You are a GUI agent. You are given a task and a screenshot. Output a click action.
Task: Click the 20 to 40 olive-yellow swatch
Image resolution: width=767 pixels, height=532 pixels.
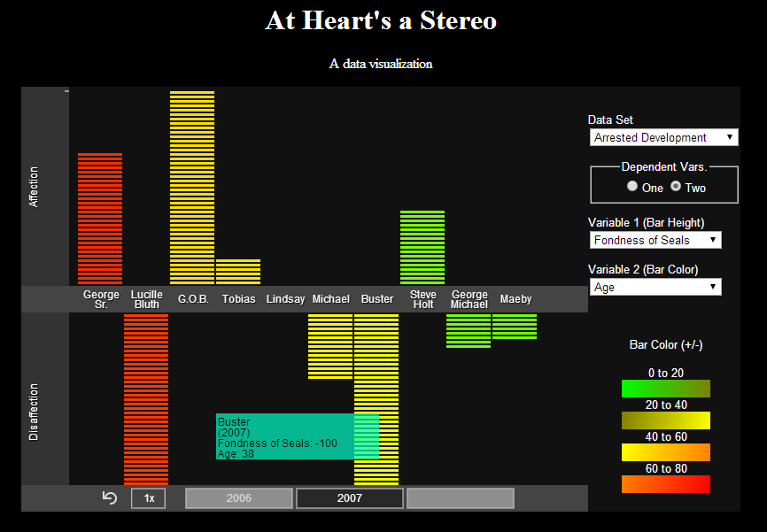[666, 420]
